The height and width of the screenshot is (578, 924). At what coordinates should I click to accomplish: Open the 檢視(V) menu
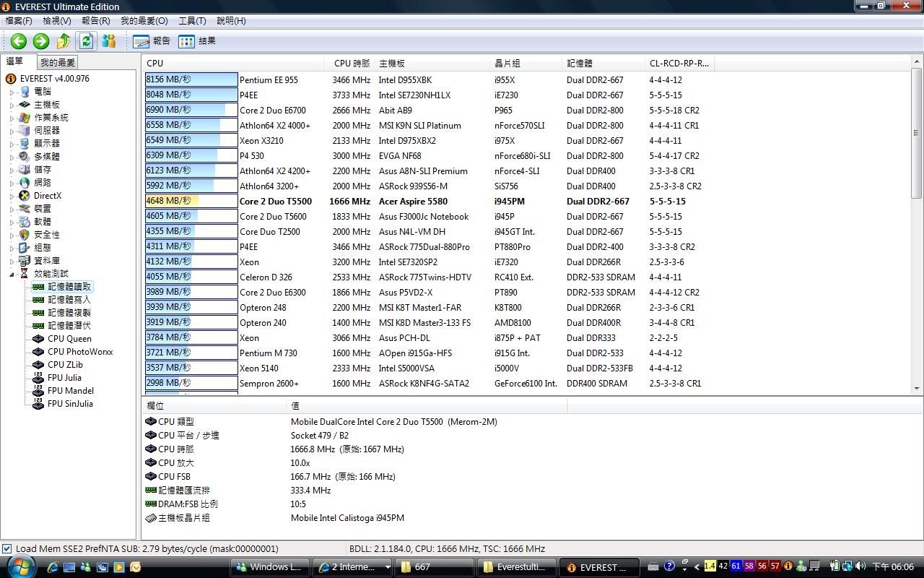[57, 21]
